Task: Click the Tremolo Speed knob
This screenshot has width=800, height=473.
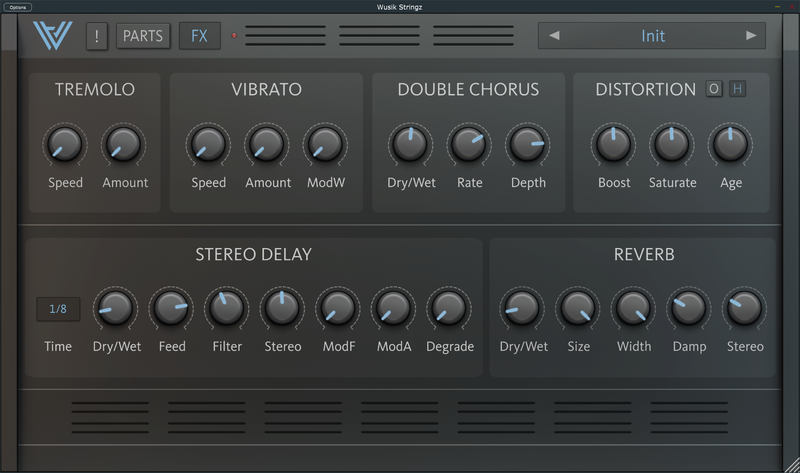Action: coord(65,144)
